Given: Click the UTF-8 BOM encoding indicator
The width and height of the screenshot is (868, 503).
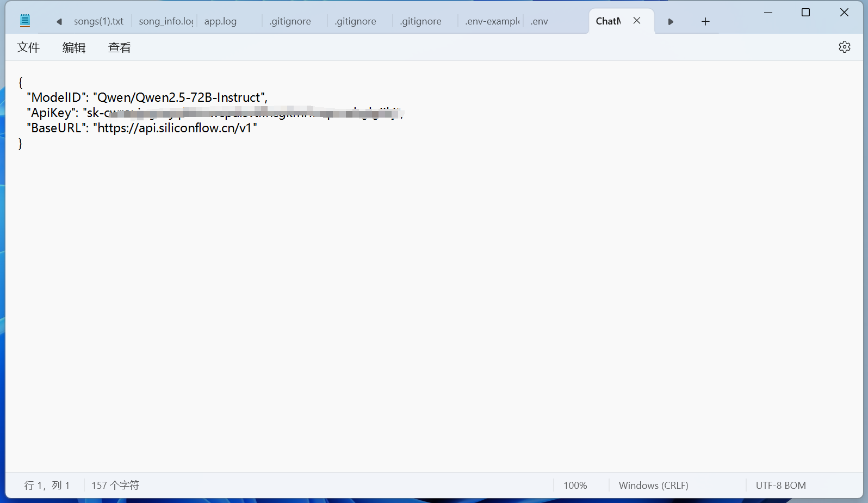Looking at the screenshot, I should tap(780, 486).
